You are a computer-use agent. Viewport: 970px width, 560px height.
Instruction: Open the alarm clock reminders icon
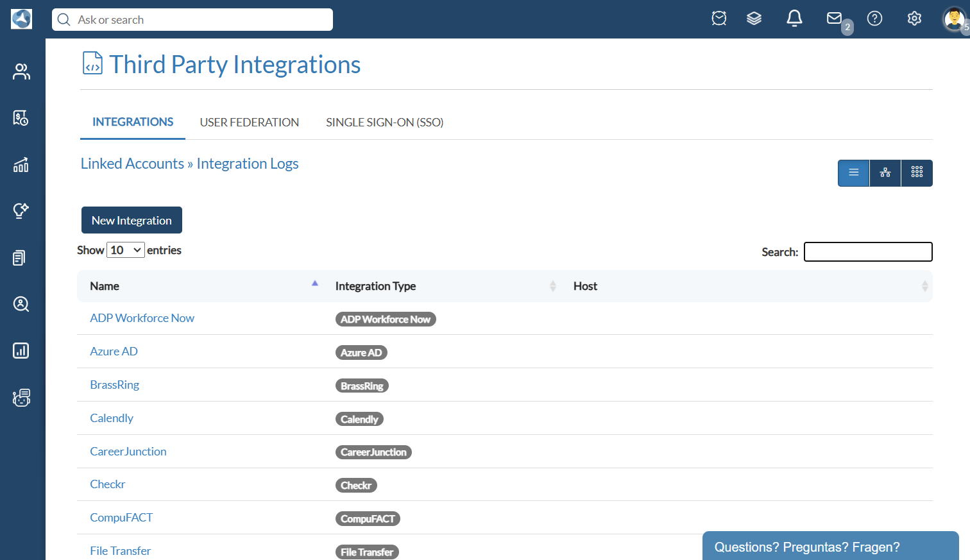(719, 19)
